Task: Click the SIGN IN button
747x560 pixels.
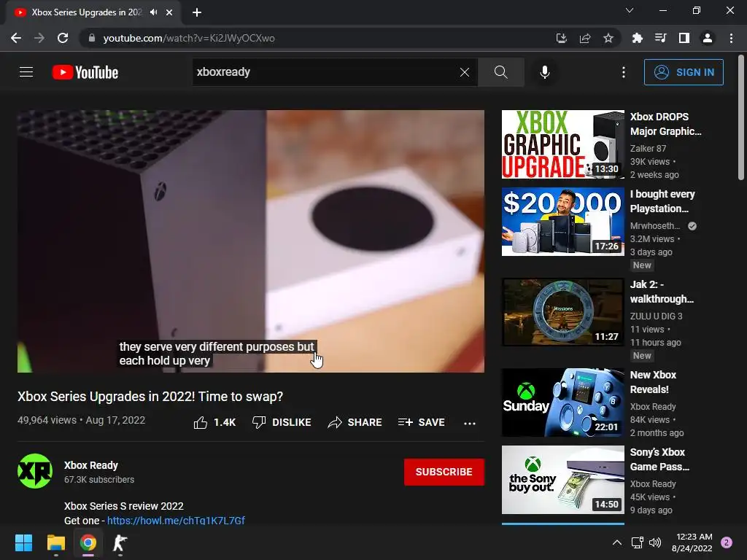Action: (x=684, y=72)
